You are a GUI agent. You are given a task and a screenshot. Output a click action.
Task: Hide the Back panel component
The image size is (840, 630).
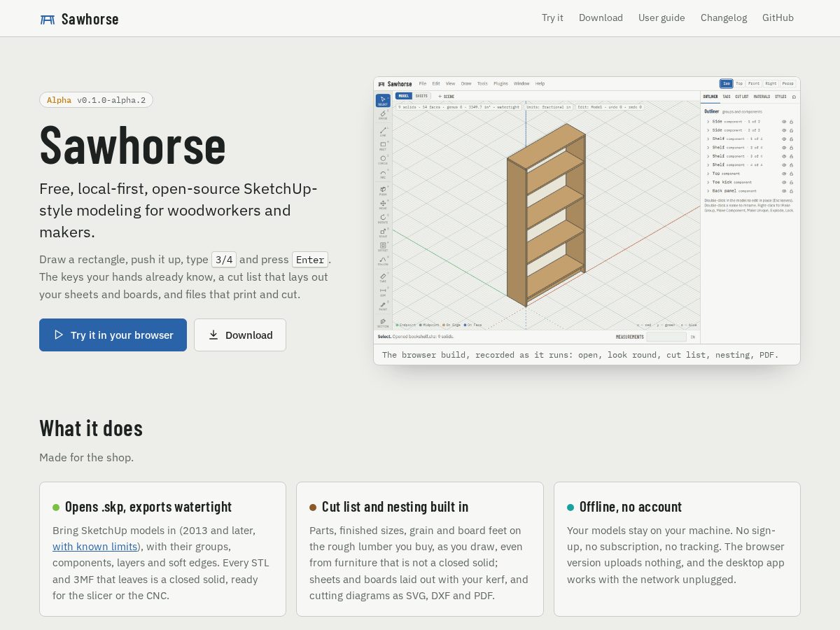pyautogui.click(x=784, y=191)
